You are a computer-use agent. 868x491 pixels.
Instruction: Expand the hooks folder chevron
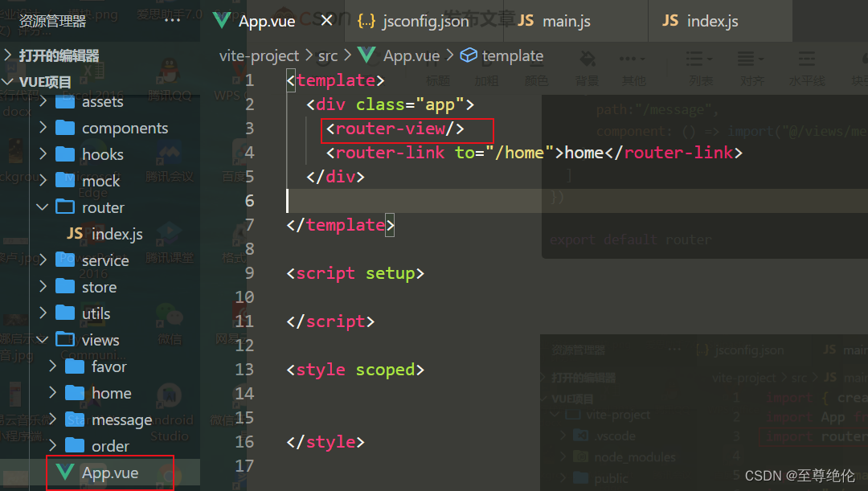click(43, 153)
